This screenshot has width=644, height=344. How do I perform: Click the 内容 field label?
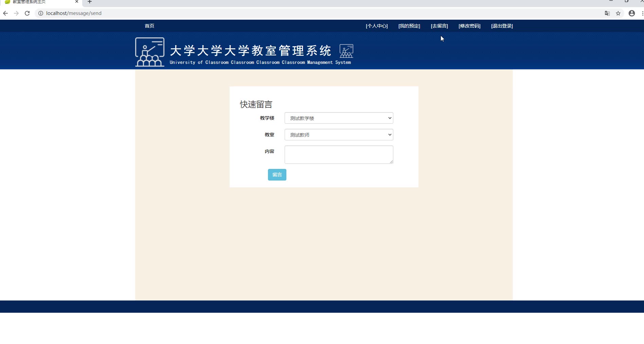point(269,151)
